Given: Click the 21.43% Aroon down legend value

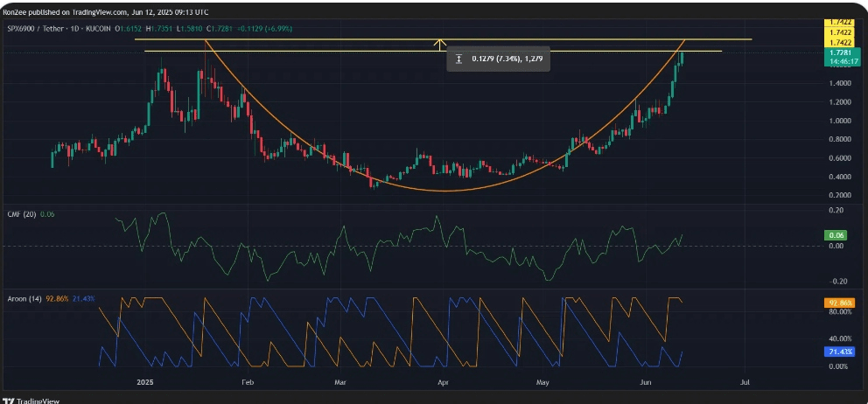Looking at the screenshot, I should coord(84,299).
